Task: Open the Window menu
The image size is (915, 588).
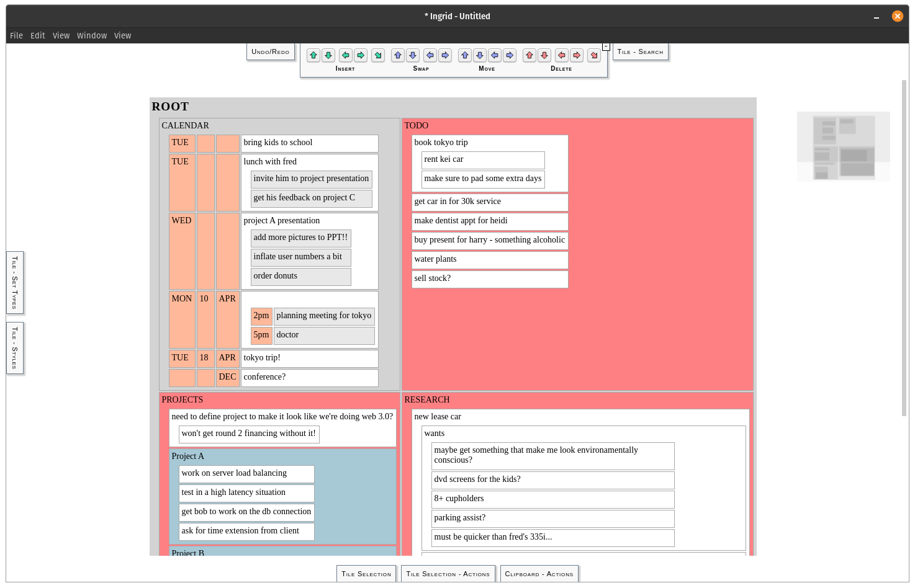Action: pyautogui.click(x=92, y=35)
